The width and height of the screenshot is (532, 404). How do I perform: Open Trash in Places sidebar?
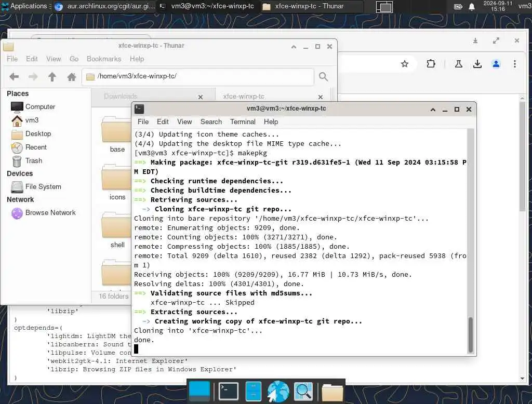(27, 161)
